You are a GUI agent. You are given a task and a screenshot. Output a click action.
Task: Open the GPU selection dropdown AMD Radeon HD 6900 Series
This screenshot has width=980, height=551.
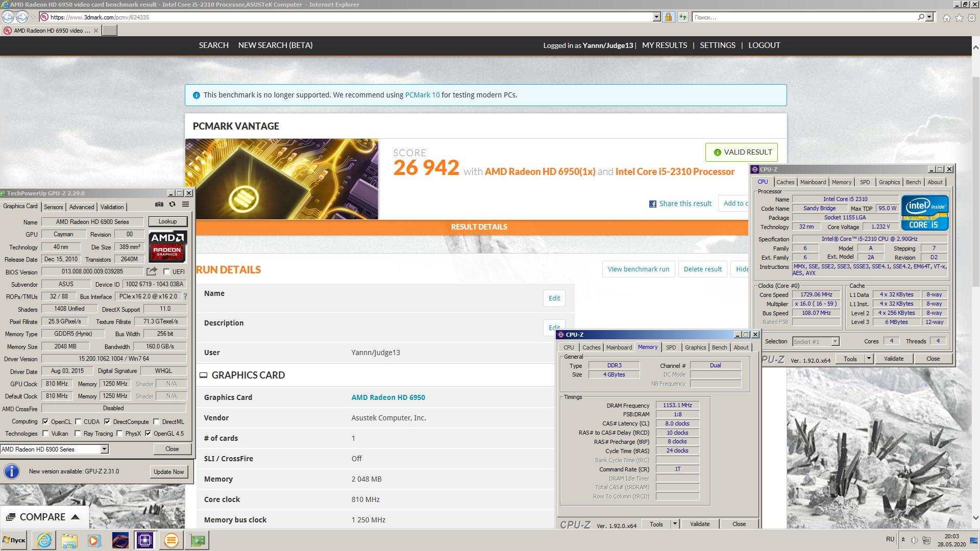coord(105,449)
